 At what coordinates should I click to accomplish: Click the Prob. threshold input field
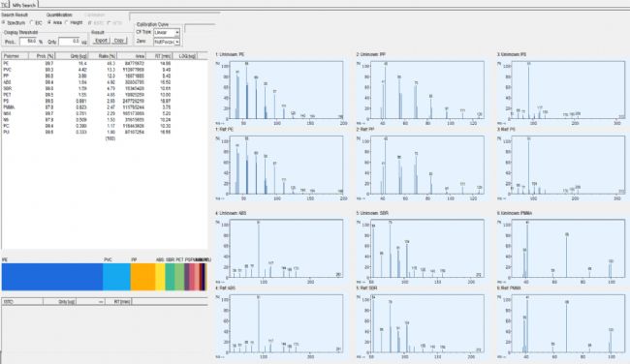[x=28, y=42]
